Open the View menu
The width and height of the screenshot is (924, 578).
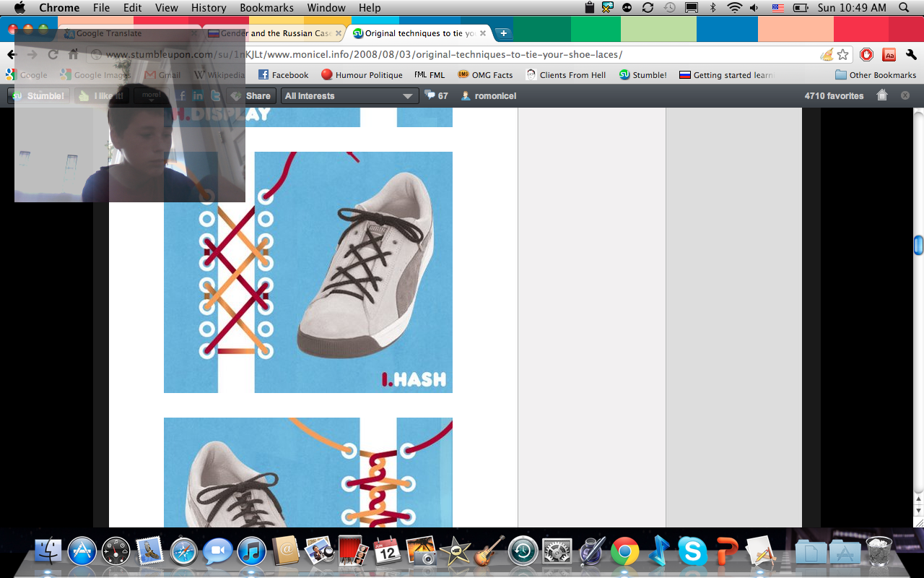[166, 8]
